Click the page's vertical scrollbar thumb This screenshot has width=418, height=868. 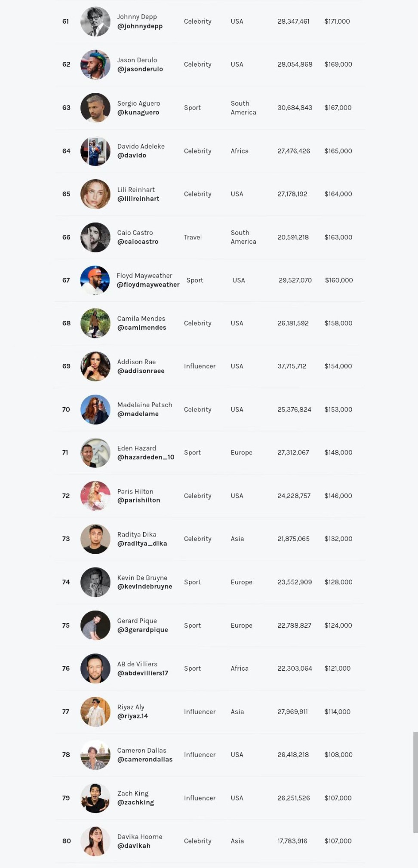coord(415,782)
